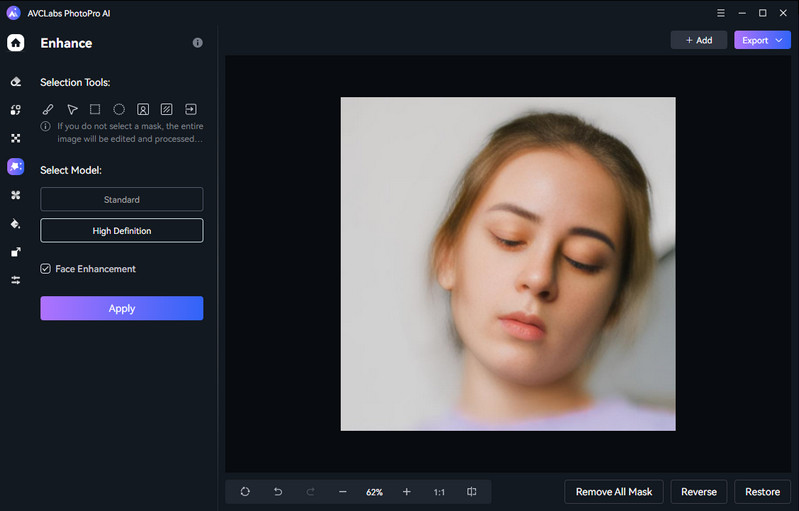
Task: Set zoom to 1:1
Action: [x=439, y=492]
